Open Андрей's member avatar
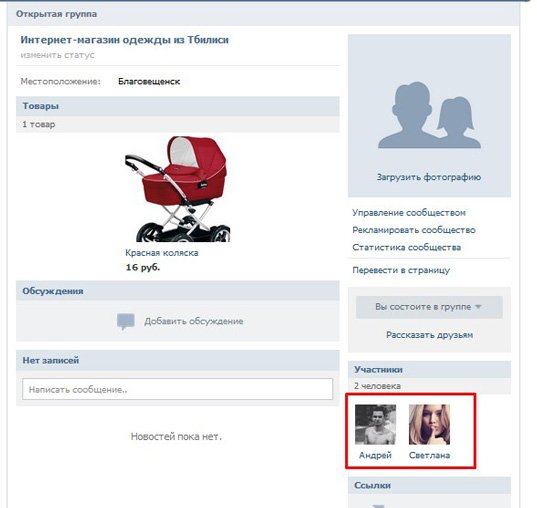The width and height of the screenshot is (537, 508). [x=375, y=424]
